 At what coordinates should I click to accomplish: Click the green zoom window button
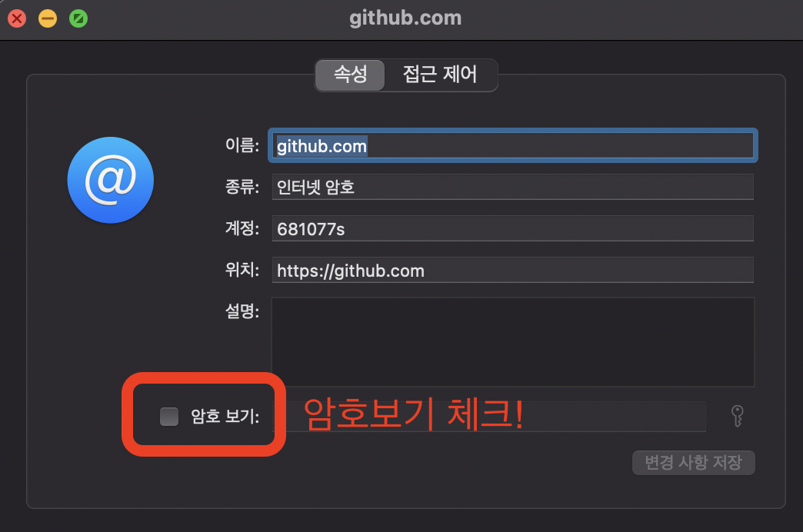[x=78, y=19]
